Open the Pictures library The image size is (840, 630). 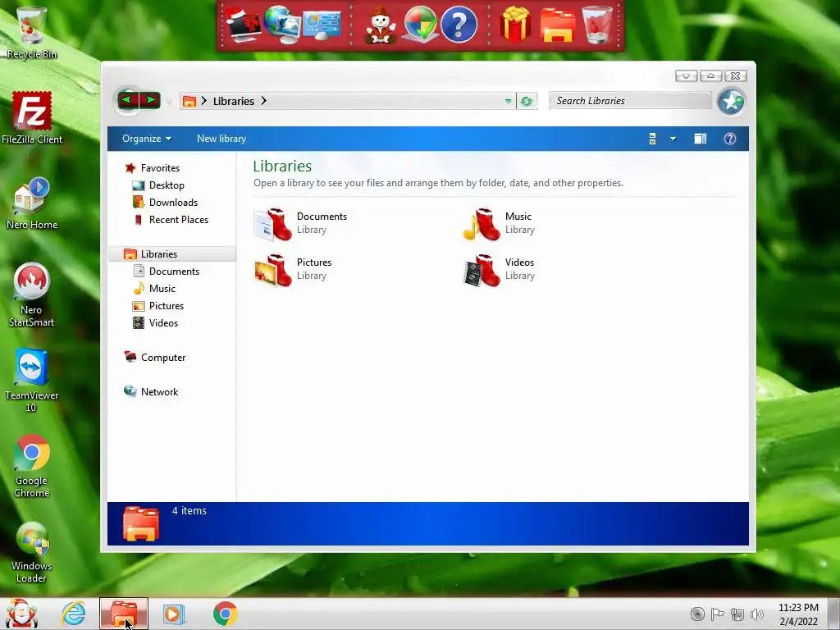pyautogui.click(x=293, y=269)
